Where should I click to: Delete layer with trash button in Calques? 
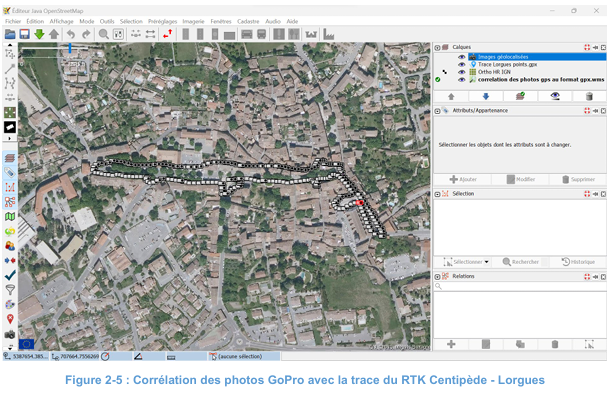click(x=589, y=96)
